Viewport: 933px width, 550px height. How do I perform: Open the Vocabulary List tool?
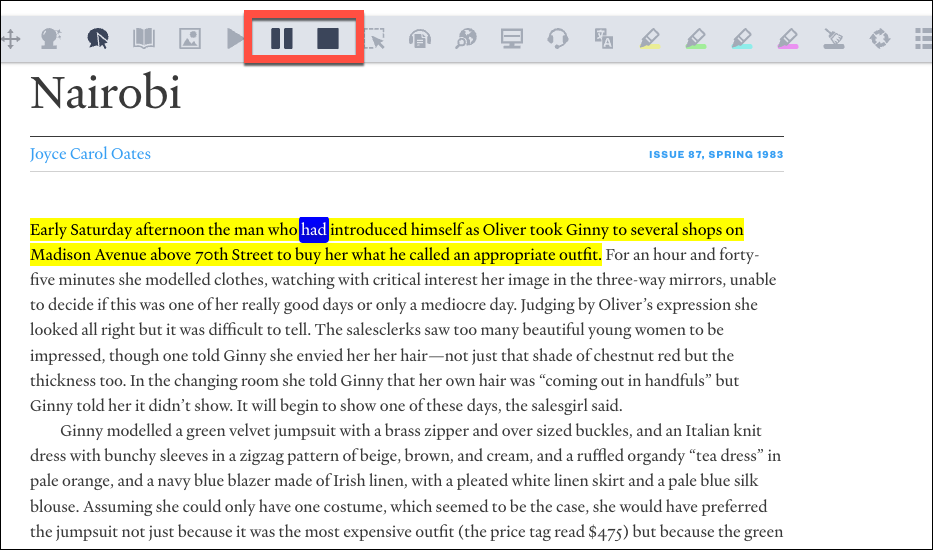pos(924,39)
